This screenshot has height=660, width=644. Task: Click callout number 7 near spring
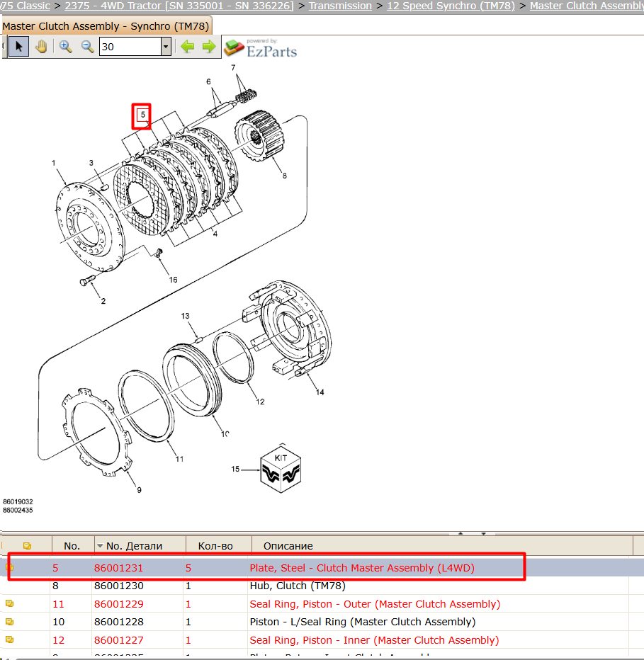(233, 67)
